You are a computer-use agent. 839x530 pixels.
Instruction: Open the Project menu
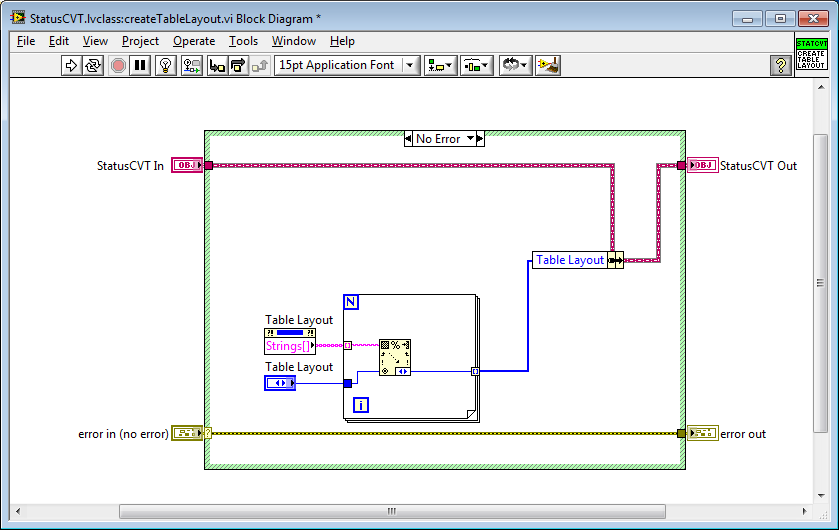pos(140,41)
